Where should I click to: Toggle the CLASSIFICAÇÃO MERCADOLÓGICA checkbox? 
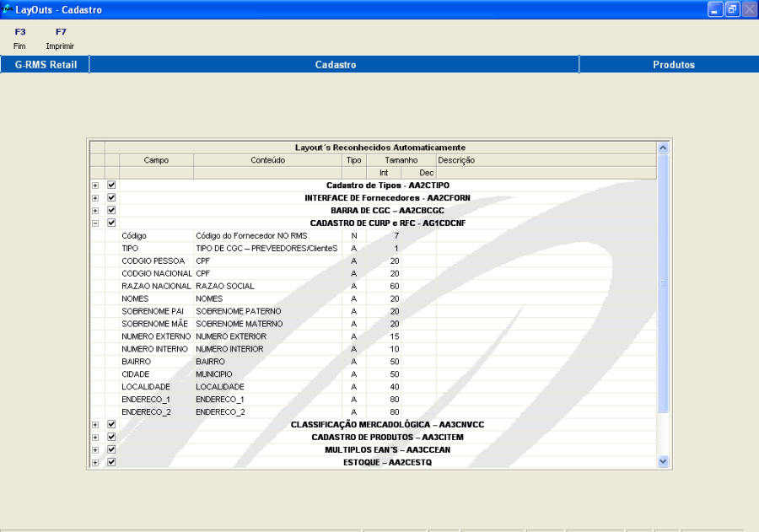(111, 424)
